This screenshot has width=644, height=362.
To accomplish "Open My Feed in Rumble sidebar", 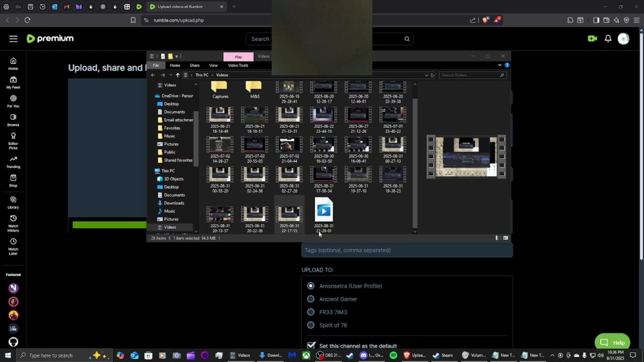I will click(x=13, y=82).
